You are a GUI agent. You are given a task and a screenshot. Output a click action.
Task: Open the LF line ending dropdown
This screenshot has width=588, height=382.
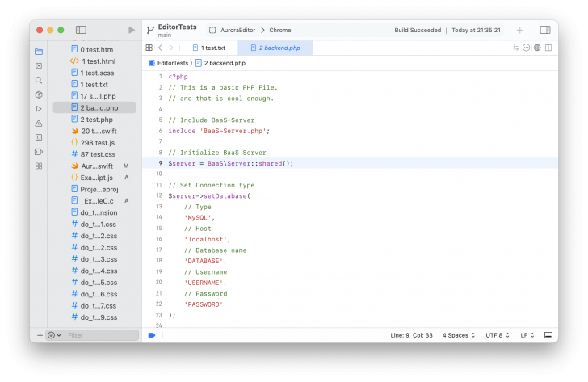[527, 335]
